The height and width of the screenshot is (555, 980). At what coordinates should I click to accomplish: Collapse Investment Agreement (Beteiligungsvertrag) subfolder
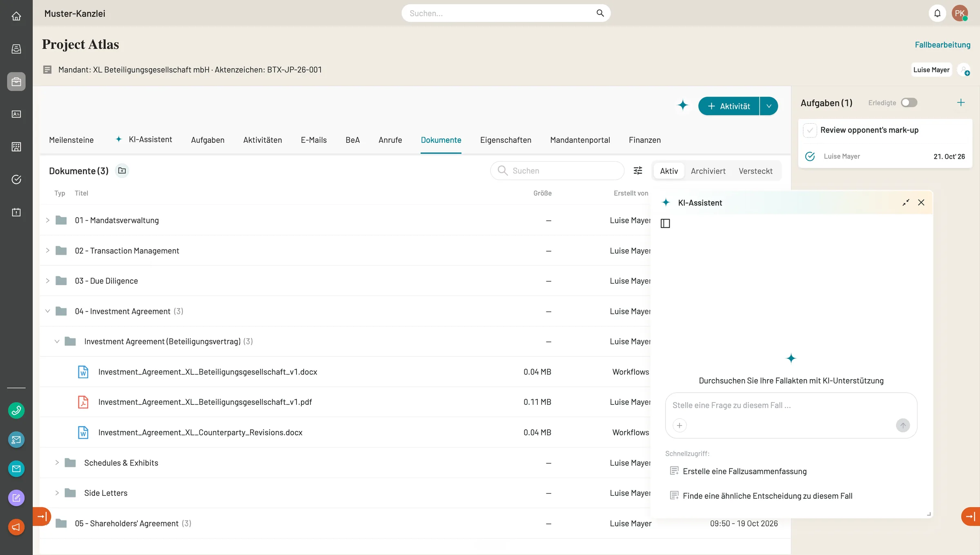click(x=57, y=342)
